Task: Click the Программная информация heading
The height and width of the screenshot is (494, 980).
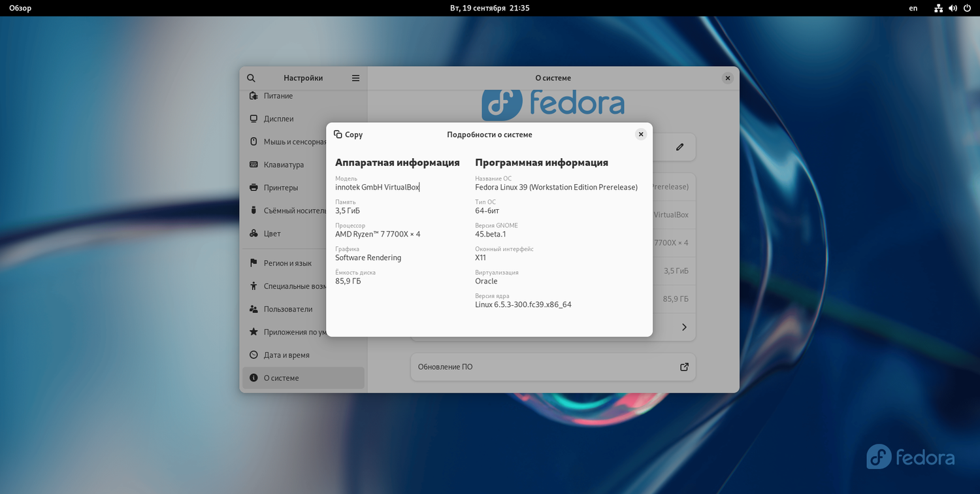Action: click(x=542, y=162)
